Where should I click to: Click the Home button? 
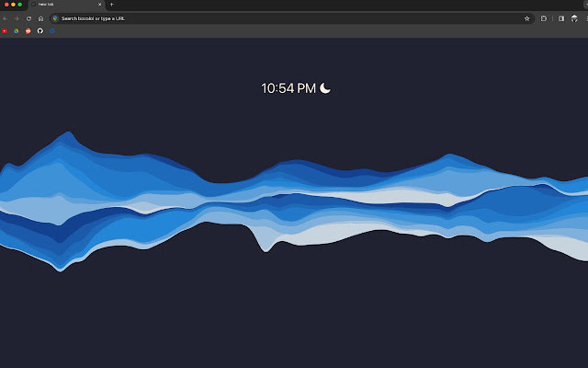[x=41, y=18]
